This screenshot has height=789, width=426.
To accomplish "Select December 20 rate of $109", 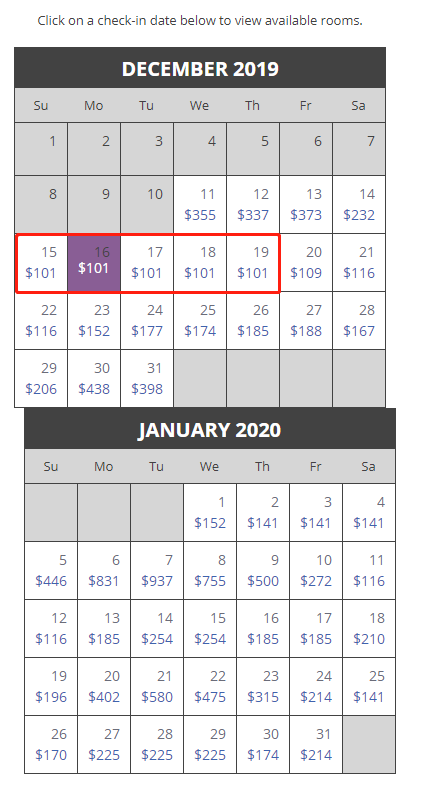I will pyautogui.click(x=306, y=263).
